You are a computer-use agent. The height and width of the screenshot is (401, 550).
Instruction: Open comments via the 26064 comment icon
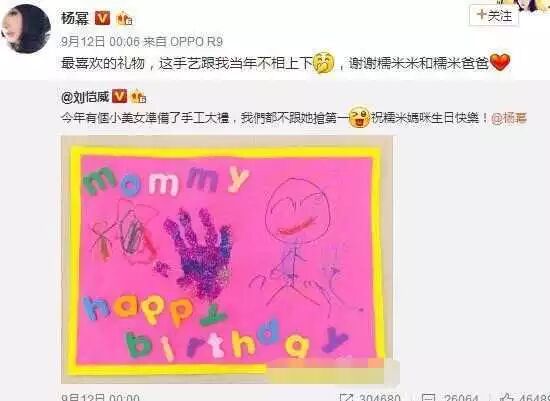[x=430, y=397]
